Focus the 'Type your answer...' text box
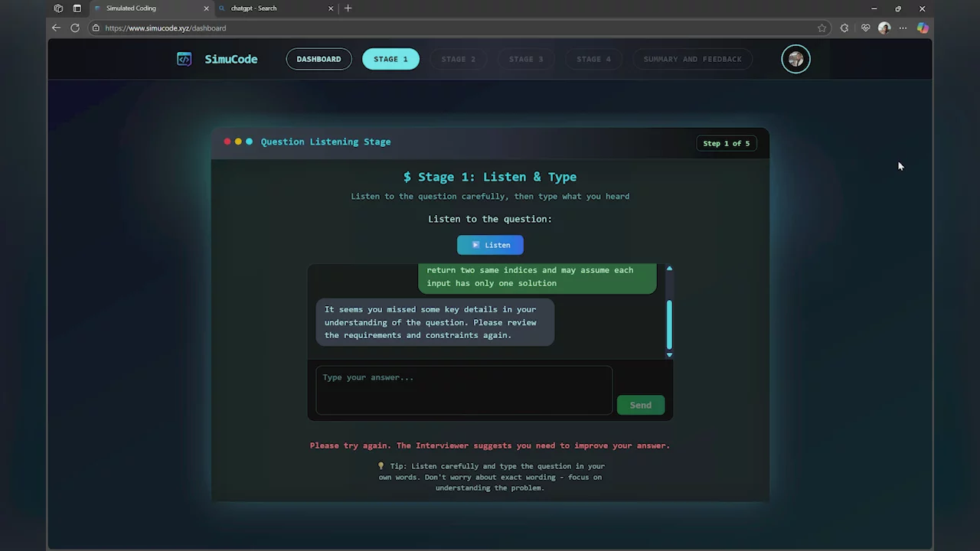This screenshot has width=980, height=551. [464, 390]
